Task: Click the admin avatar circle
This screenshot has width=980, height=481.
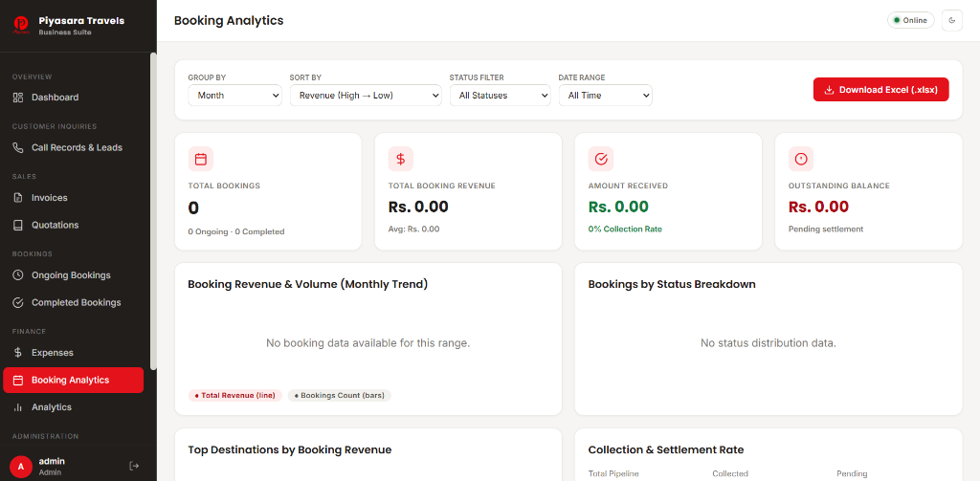Action: click(21, 466)
